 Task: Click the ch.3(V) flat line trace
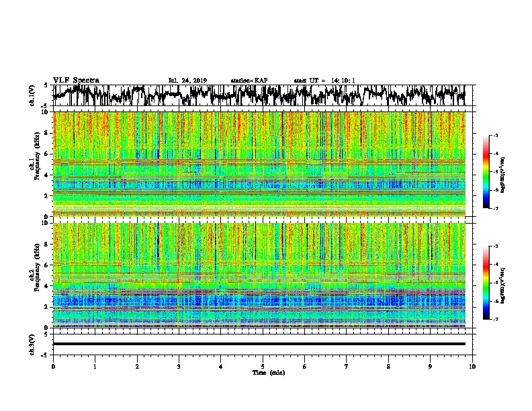[x=259, y=344]
